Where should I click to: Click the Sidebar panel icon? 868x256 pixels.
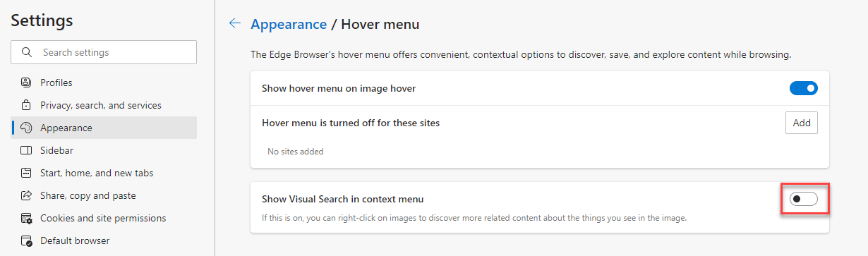[27, 150]
